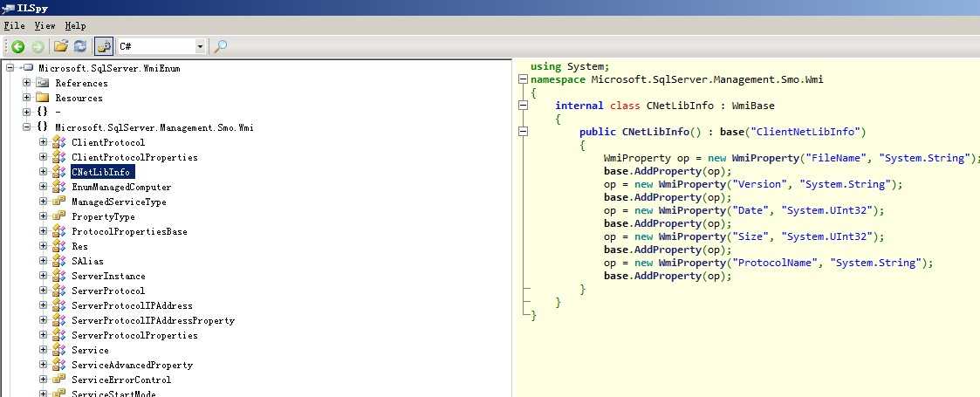Click the ClientProtocol class icon
This screenshot has width=980, height=397.
point(58,142)
